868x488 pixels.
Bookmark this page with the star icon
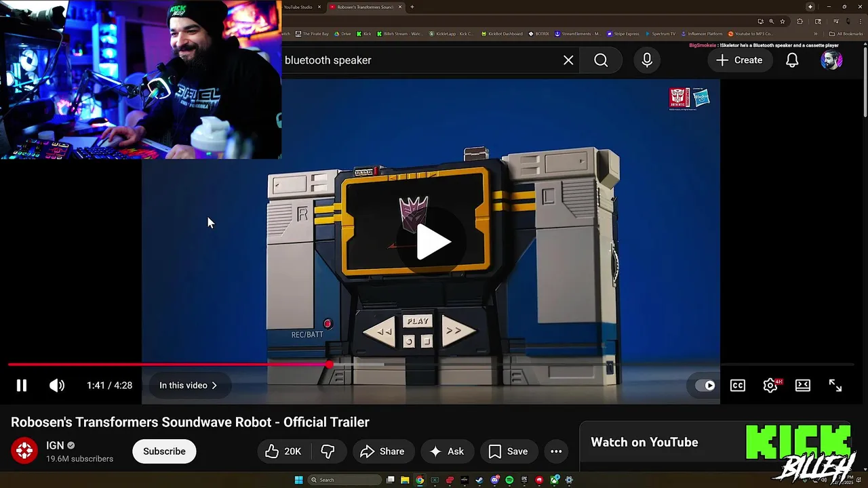783,21
